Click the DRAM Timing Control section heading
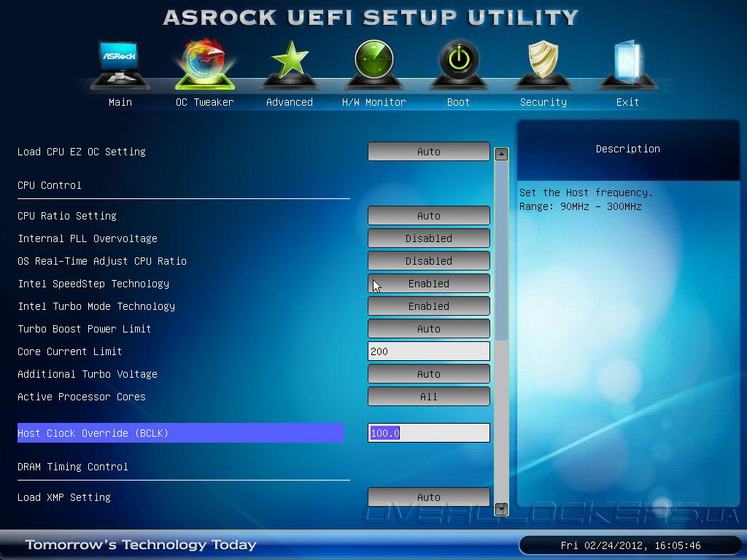The width and height of the screenshot is (747, 560). coord(72,467)
